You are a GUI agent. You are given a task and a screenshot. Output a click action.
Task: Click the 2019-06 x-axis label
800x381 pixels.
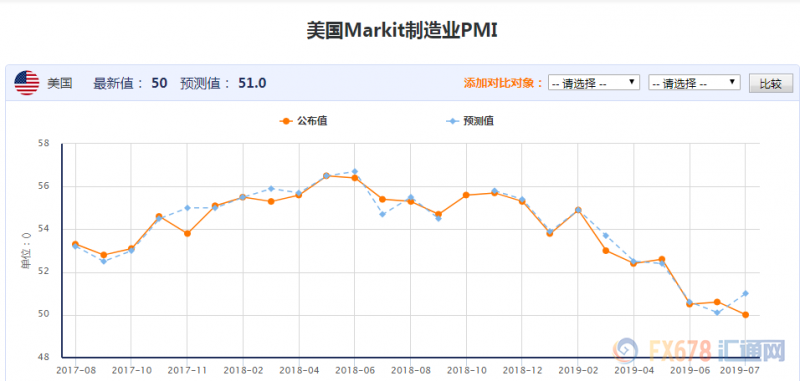(690, 369)
